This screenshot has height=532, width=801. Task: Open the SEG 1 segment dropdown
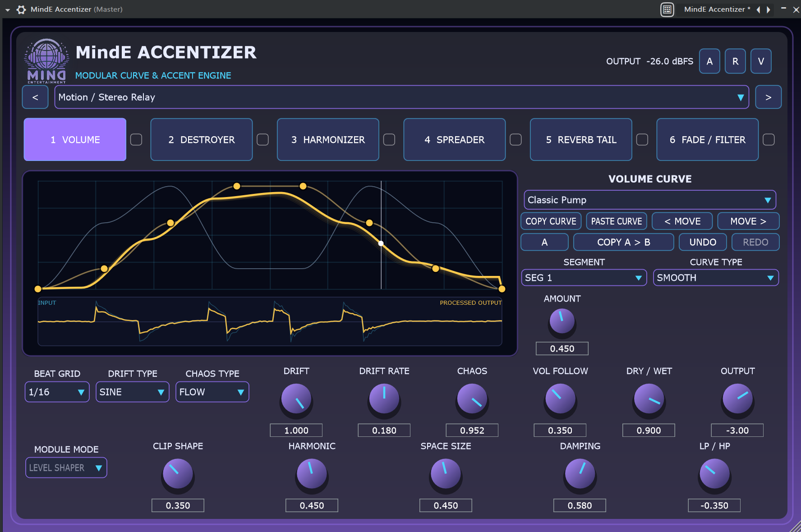point(584,278)
